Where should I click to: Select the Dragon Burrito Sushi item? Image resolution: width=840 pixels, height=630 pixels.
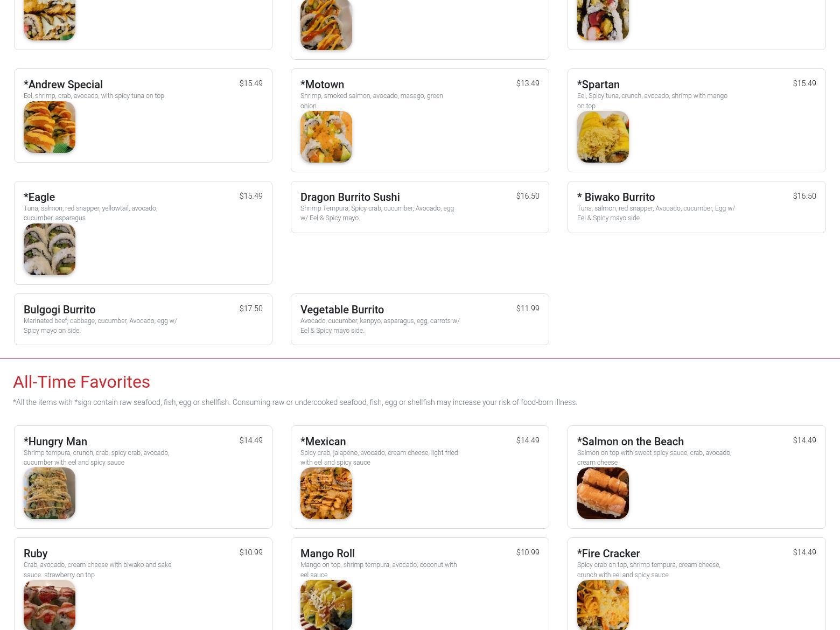point(420,207)
